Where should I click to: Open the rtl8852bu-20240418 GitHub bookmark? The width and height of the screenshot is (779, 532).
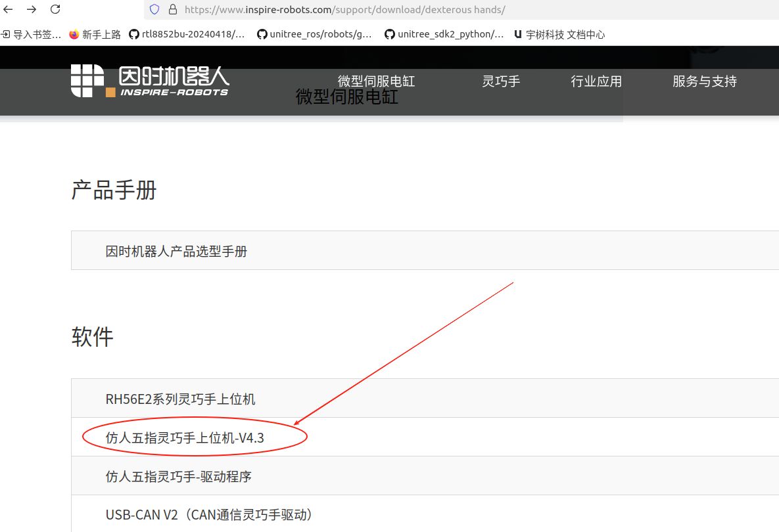pyautogui.click(x=187, y=34)
